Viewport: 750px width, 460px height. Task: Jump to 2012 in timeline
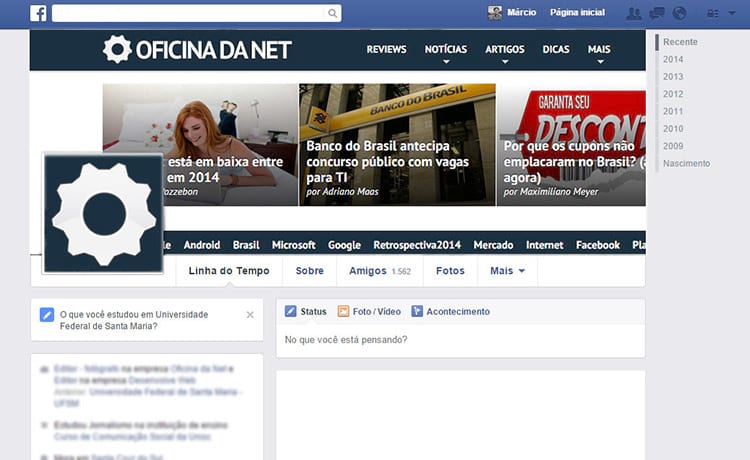pyautogui.click(x=673, y=94)
